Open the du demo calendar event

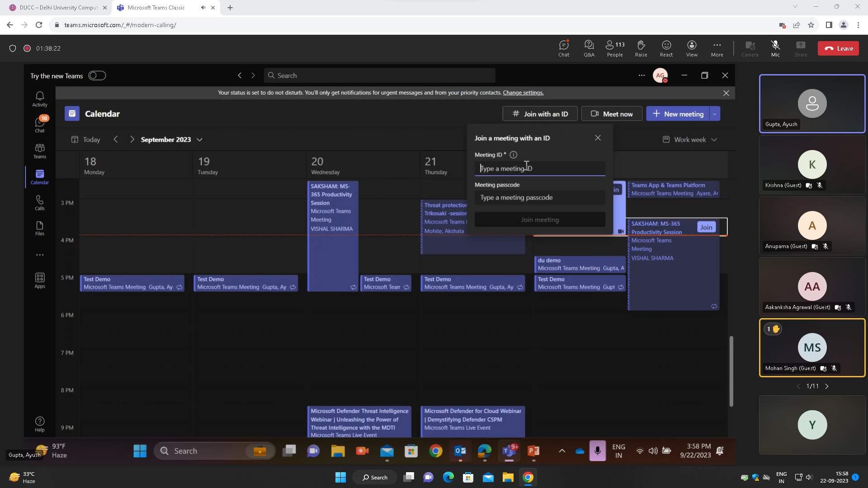pos(580,264)
